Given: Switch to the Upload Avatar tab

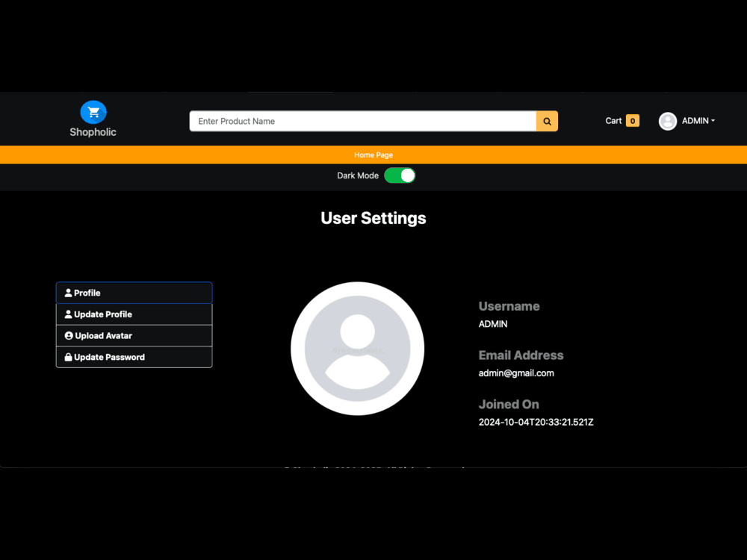Looking at the screenshot, I should point(134,336).
